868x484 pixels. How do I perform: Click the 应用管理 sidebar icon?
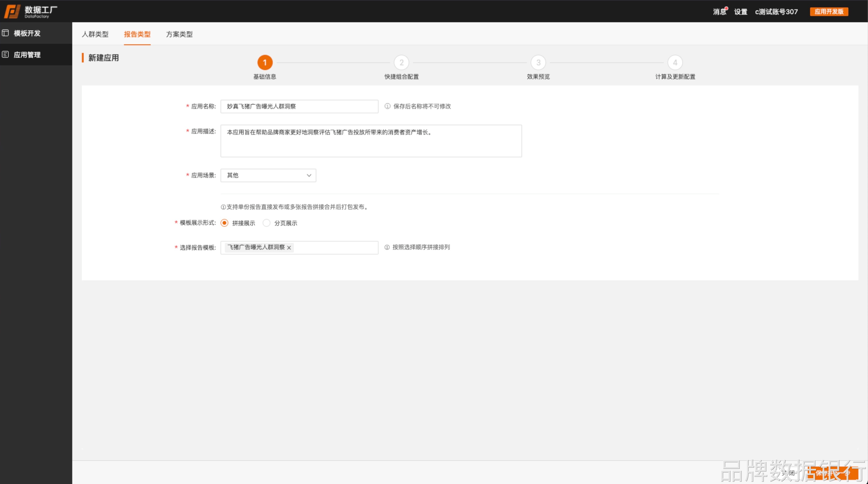tap(6, 55)
